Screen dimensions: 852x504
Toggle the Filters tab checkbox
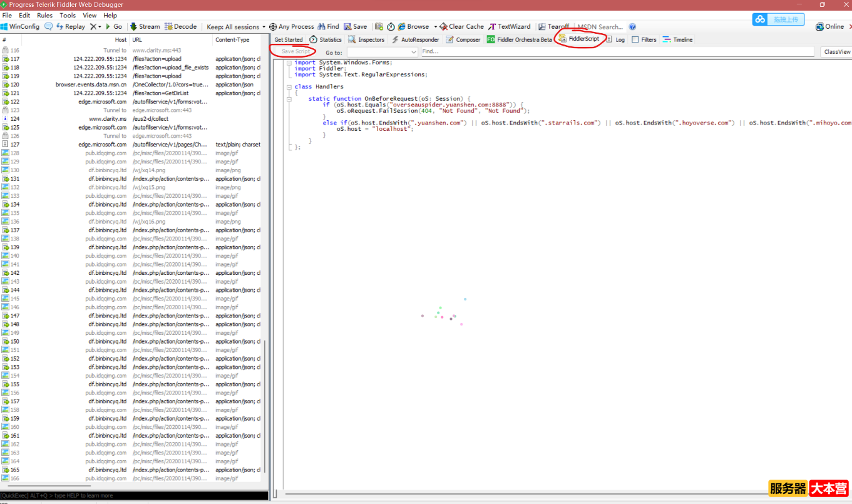[635, 39]
